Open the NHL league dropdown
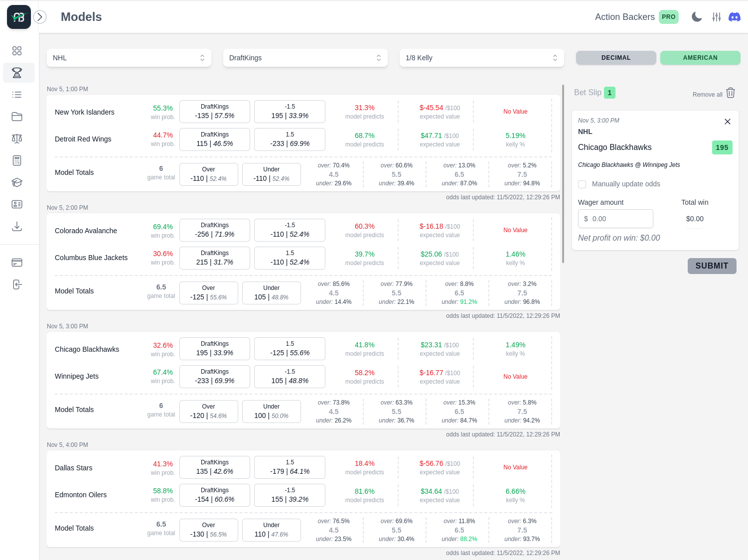748x560 pixels. [x=129, y=58]
